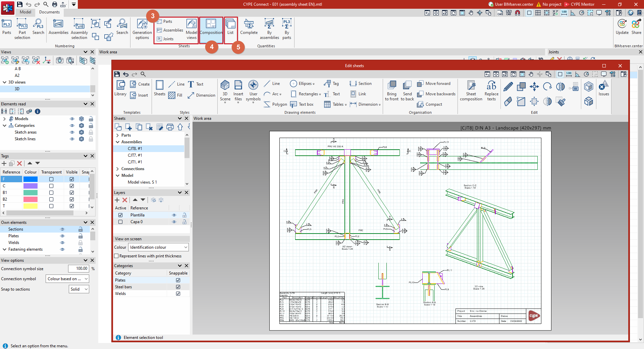Enable Represent lines with print thickness
The width and height of the screenshot is (644, 349).
[x=116, y=256]
